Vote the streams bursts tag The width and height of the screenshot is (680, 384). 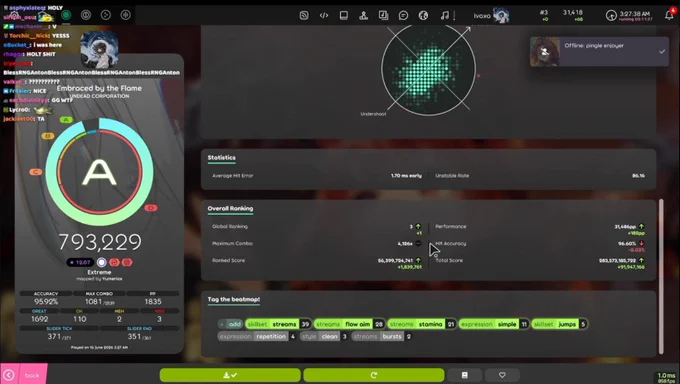(x=382, y=336)
